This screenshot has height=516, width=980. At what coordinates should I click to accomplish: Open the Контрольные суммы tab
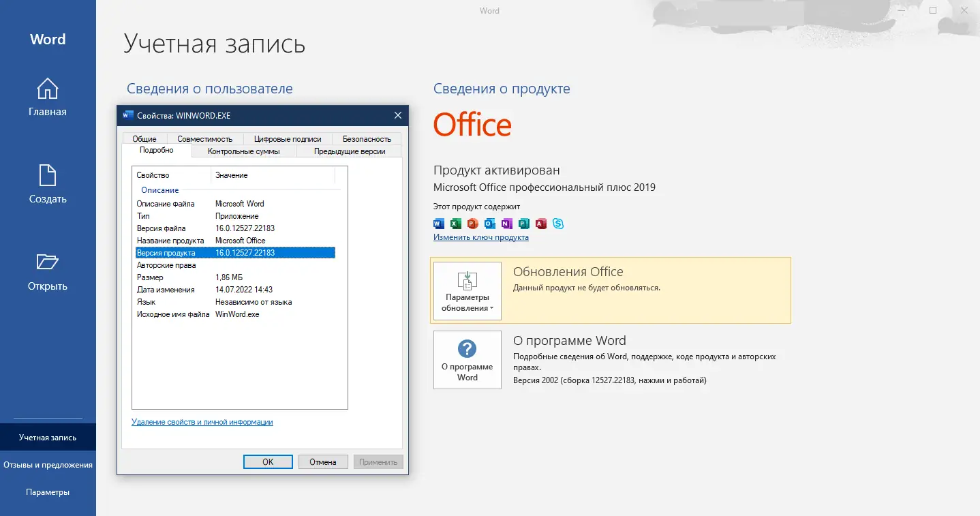pyautogui.click(x=244, y=151)
